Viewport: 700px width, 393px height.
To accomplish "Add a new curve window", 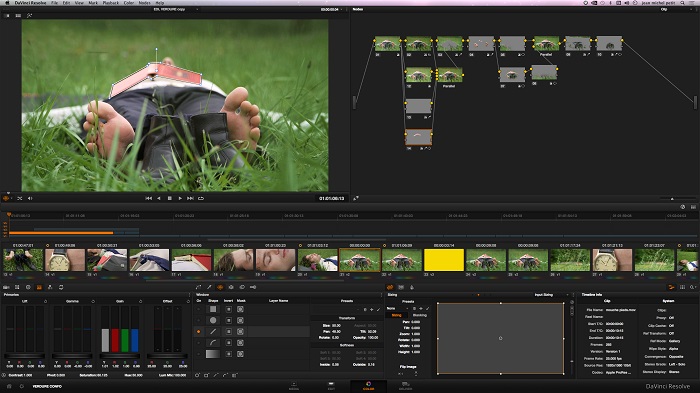I will click(225, 375).
